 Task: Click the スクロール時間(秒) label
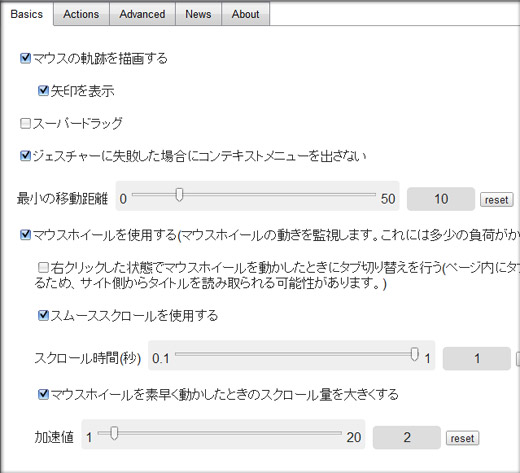point(88,358)
